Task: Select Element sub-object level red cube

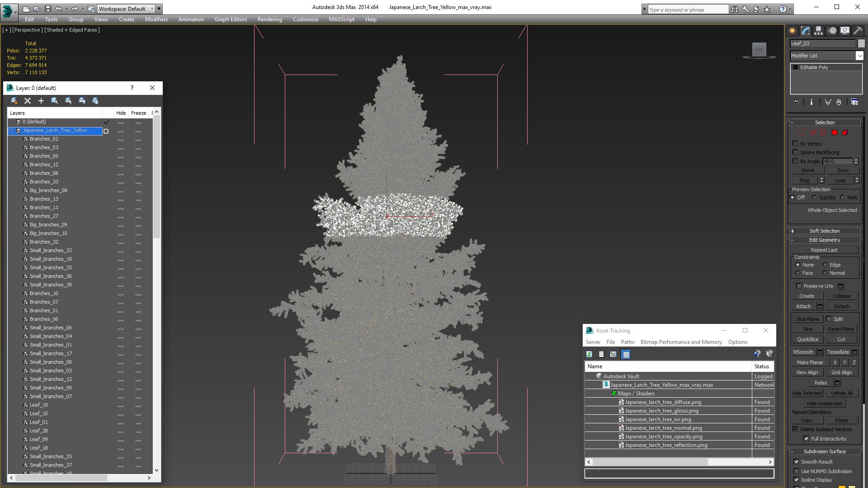Action: (845, 133)
